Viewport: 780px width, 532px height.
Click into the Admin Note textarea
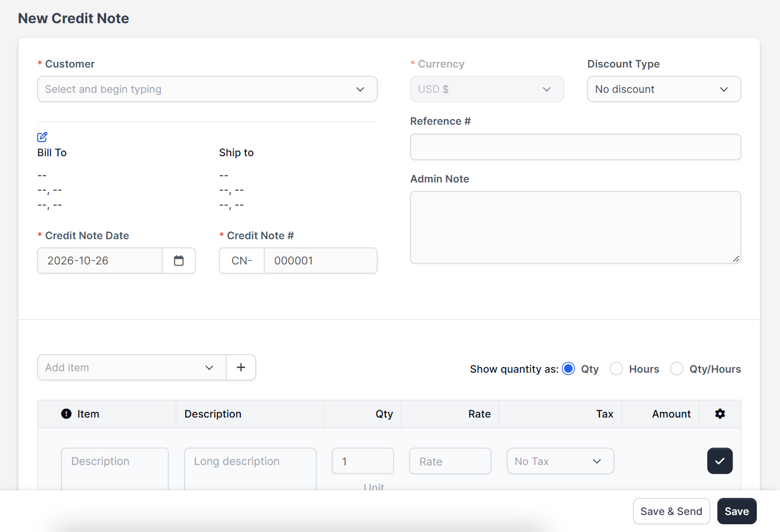pyautogui.click(x=576, y=227)
